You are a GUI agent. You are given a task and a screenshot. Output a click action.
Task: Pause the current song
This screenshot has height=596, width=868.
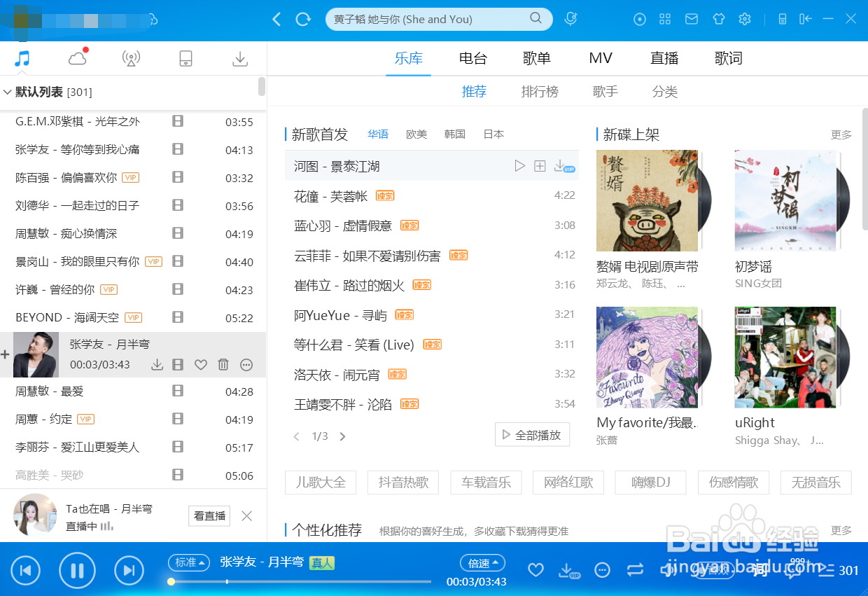click(x=77, y=570)
